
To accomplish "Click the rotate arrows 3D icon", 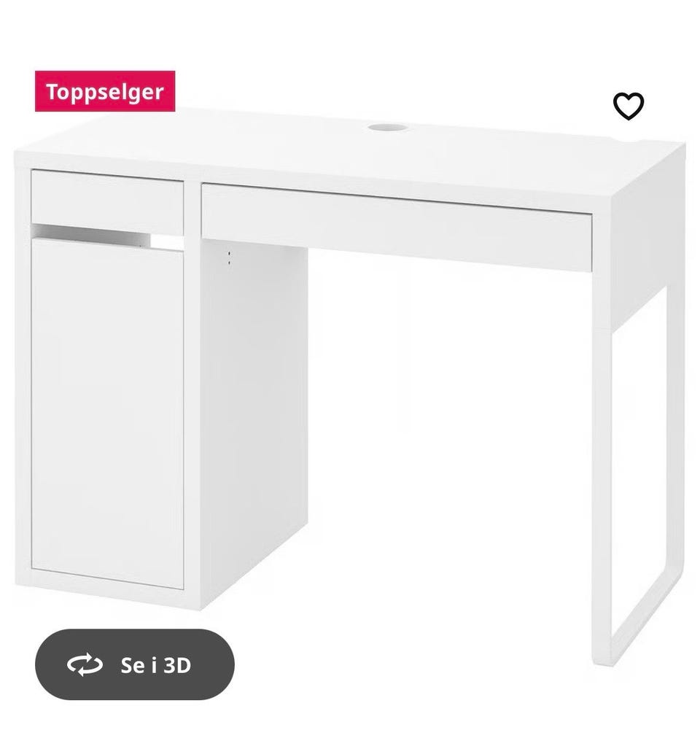I will pyautogui.click(x=85, y=664).
